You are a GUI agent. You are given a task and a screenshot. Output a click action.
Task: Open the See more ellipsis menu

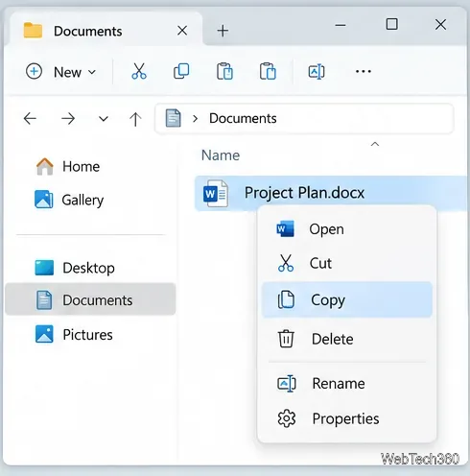364,71
